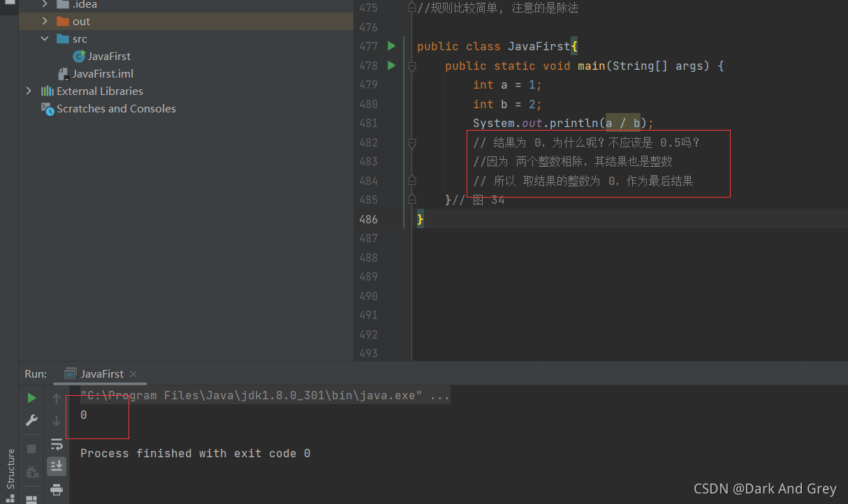848x504 pixels.
Task: Click line number 479 in gutter
Action: coord(367,84)
